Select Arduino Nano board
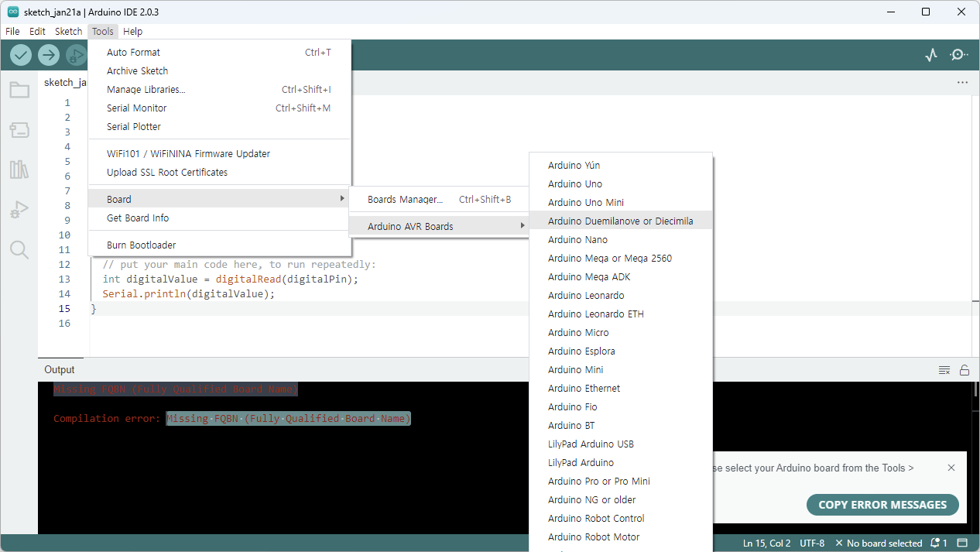980x552 pixels. click(x=621, y=240)
